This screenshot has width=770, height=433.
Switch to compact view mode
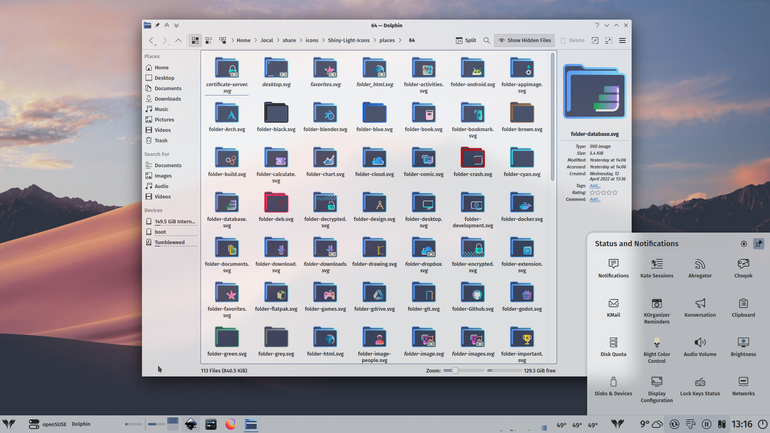pyautogui.click(x=209, y=41)
